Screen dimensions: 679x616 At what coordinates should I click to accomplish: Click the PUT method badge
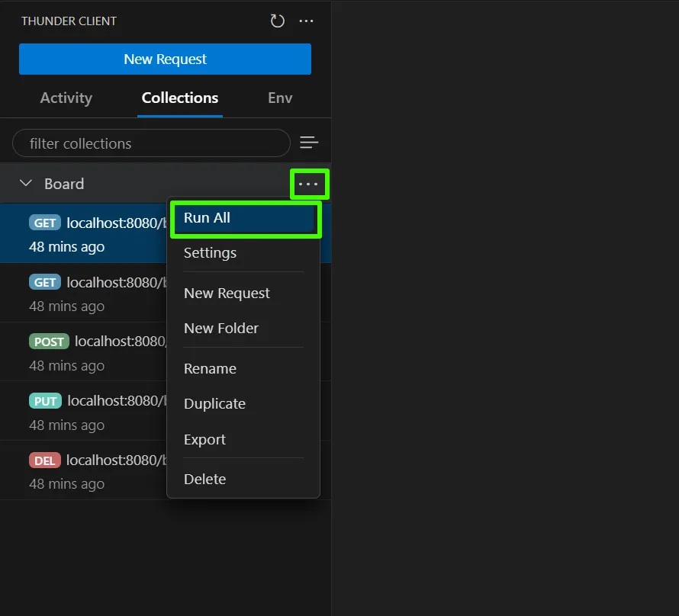(46, 401)
